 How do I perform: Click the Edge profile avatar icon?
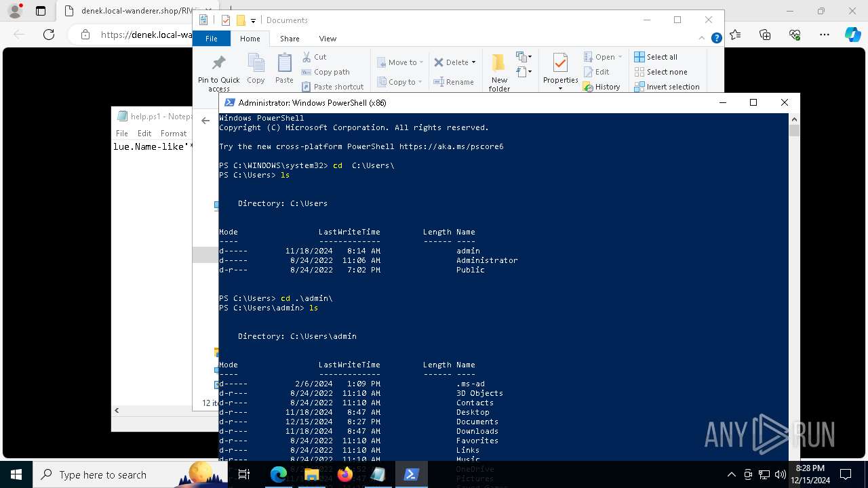click(x=15, y=11)
